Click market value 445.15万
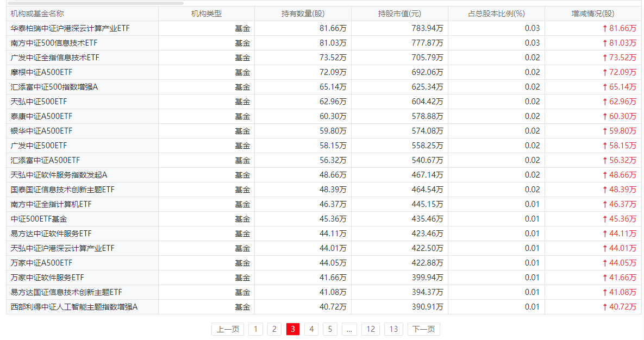 427,204
